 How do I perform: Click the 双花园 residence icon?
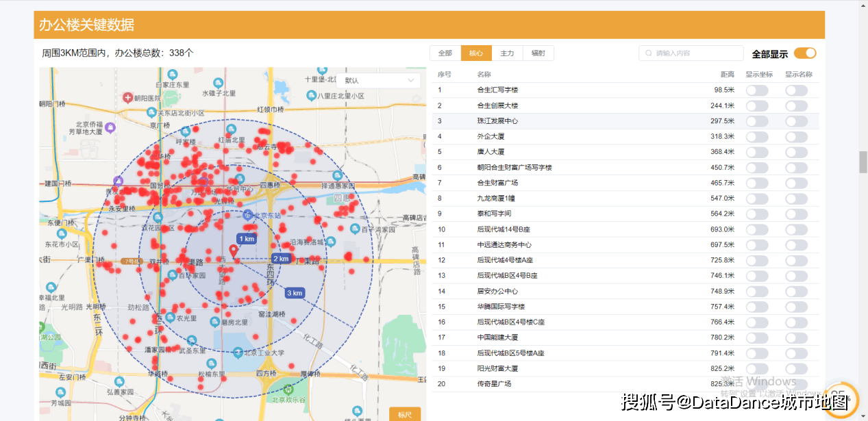157,217
